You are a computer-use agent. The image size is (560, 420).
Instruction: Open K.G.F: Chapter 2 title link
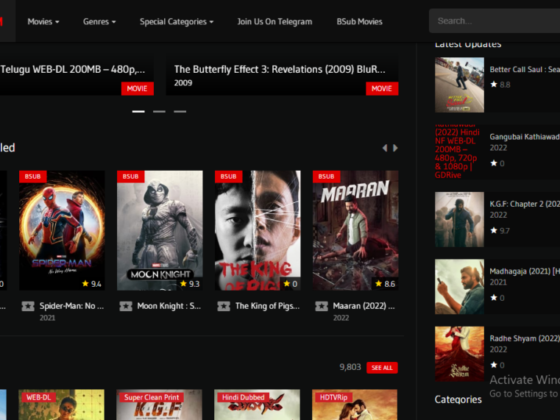tap(525, 204)
